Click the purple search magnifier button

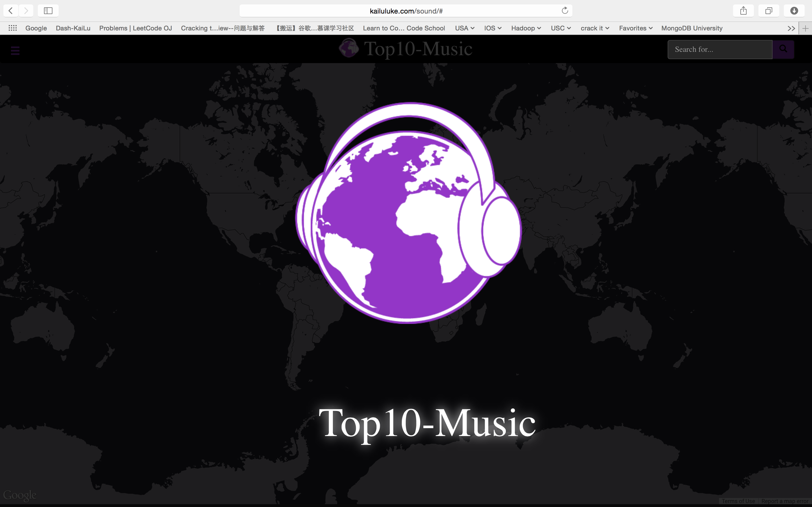[783, 49]
